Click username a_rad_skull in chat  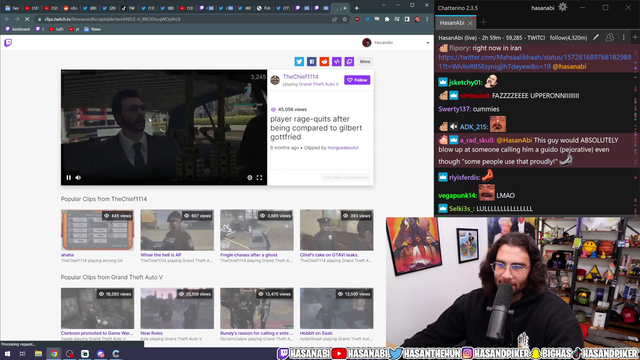[477, 140]
